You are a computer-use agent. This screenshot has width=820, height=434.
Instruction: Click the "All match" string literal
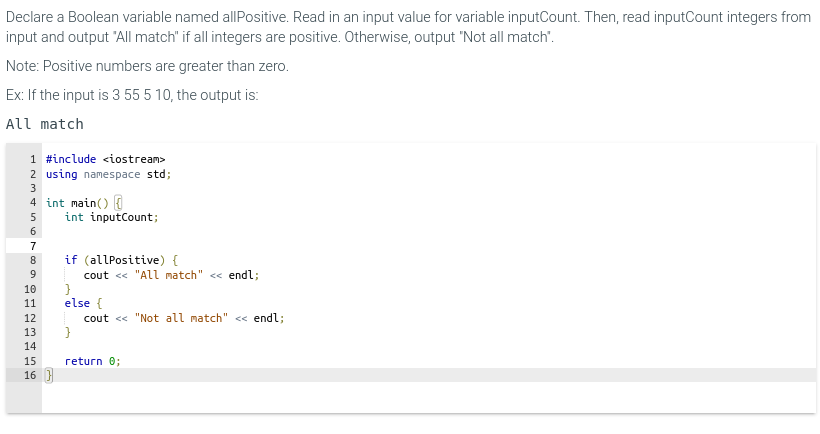168,275
